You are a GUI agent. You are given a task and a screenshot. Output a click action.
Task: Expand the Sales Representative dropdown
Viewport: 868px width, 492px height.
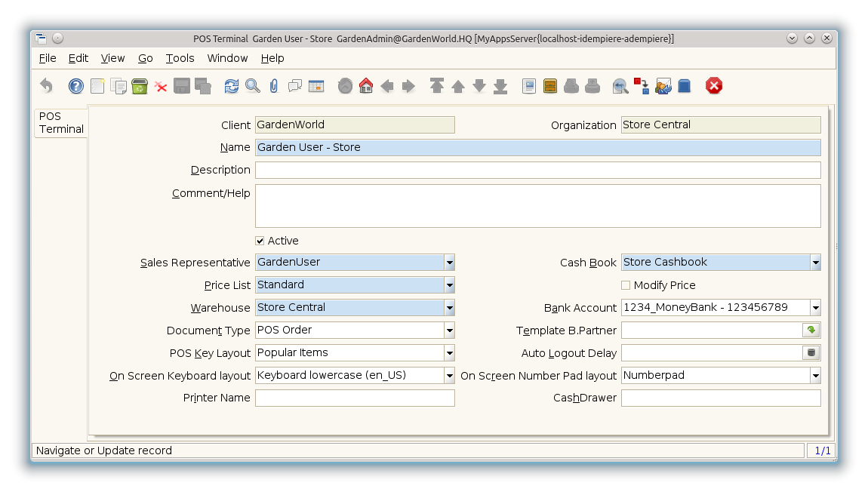tap(449, 263)
